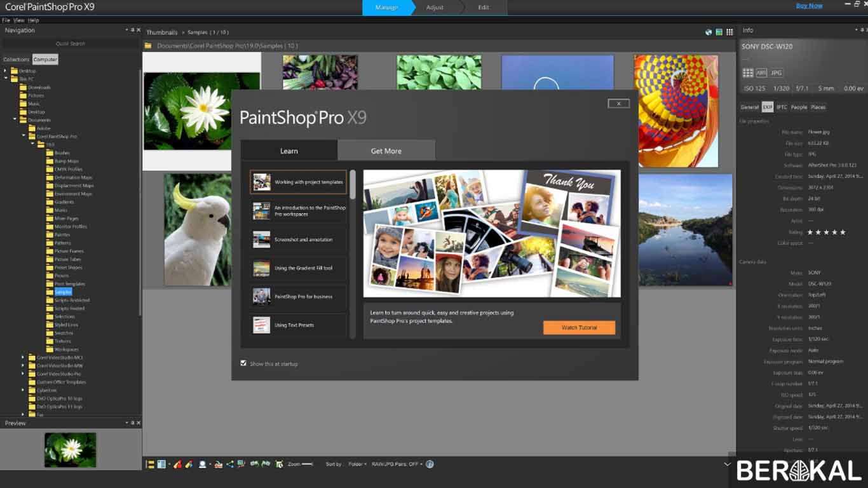The width and height of the screenshot is (868, 488).
Task: Click the PaintShop Pro for business tutorial icon
Action: [262, 296]
